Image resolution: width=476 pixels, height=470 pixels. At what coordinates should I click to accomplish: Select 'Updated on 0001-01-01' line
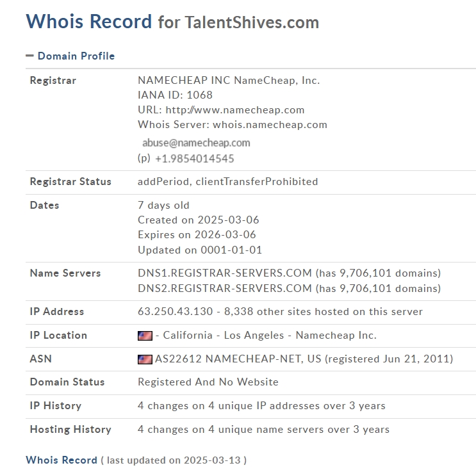(200, 250)
